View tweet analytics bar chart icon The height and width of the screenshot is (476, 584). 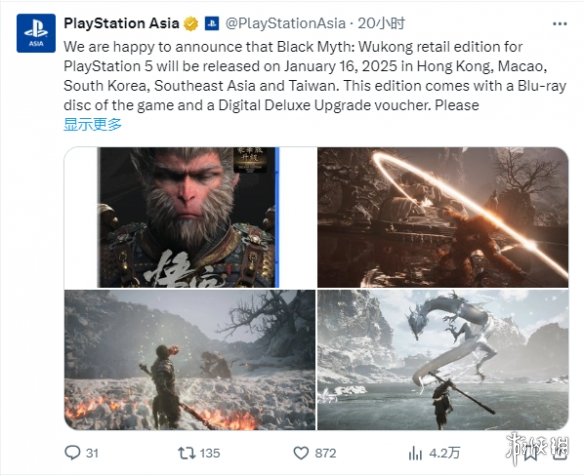click(x=415, y=453)
